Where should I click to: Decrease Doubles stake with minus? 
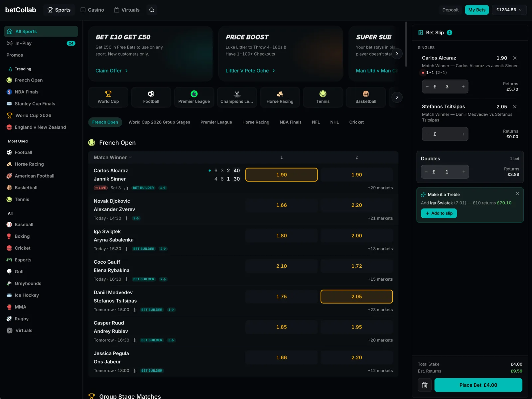point(426,172)
